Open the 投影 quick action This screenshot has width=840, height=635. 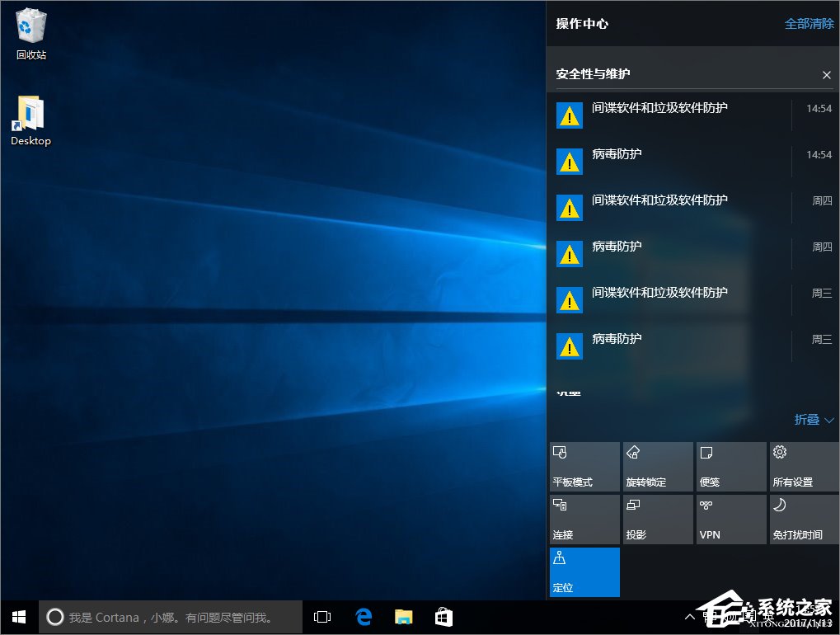[x=657, y=519]
